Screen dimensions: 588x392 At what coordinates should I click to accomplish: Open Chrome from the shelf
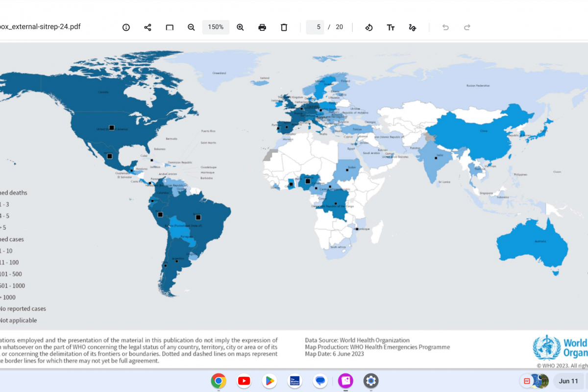219,381
